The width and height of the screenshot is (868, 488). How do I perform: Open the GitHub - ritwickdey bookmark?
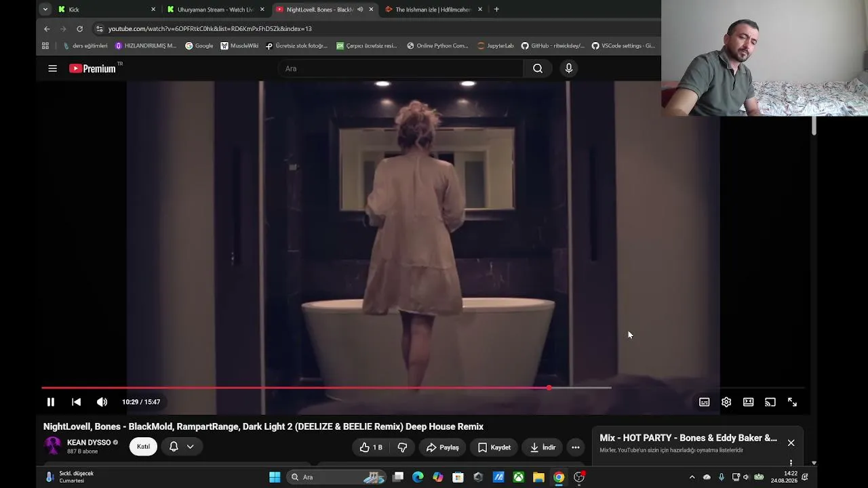[x=553, y=46]
